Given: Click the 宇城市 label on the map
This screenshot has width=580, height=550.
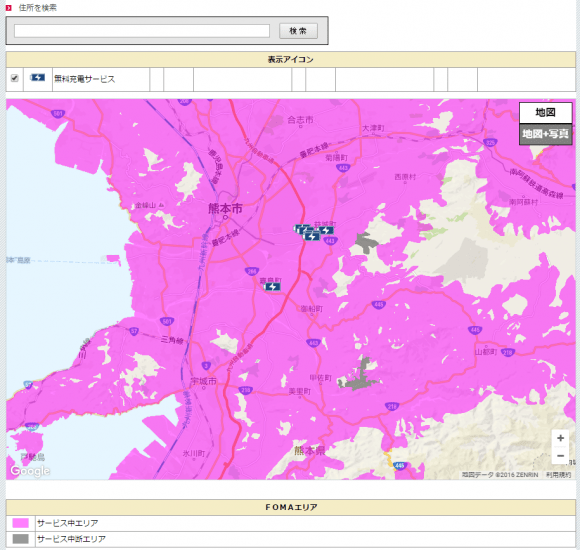Looking at the screenshot, I should (203, 381).
